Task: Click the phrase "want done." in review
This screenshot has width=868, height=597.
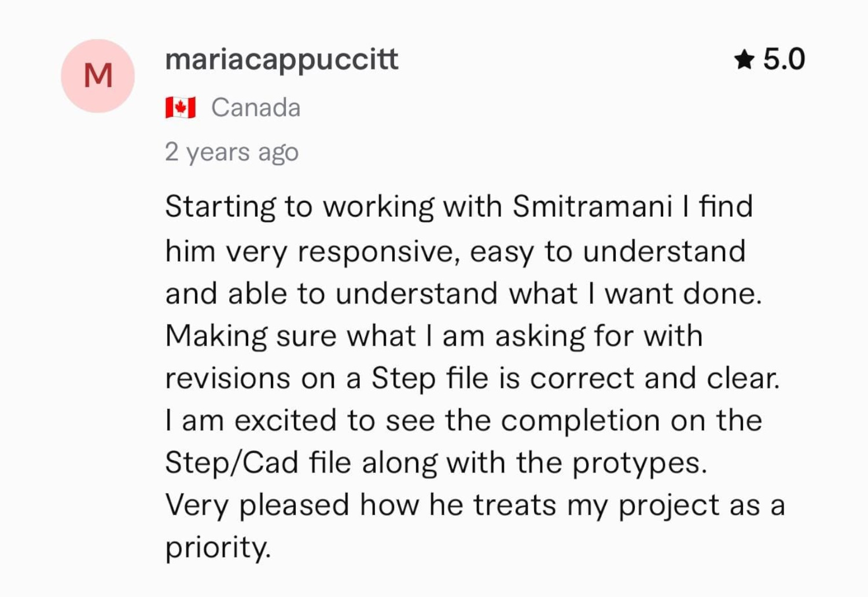Action: [x=683, y=294]
